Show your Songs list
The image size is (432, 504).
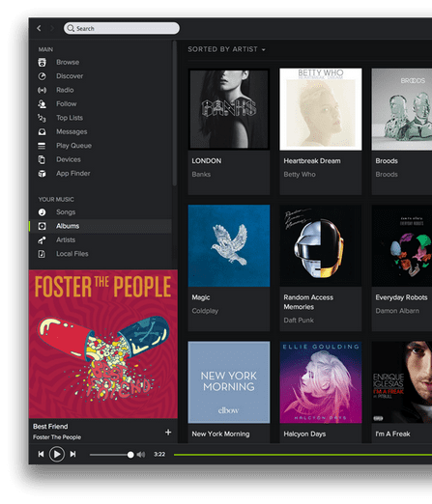(x=66, y=211)
